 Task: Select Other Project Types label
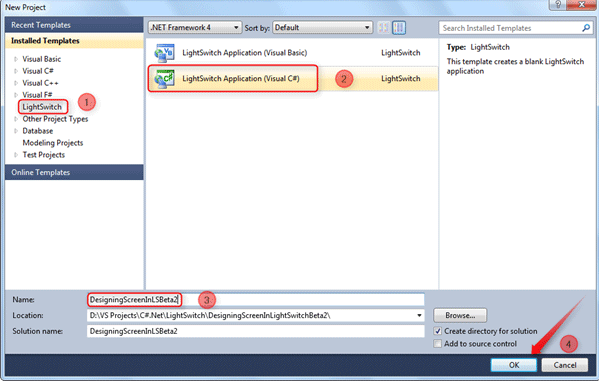[x=55, y=119]
